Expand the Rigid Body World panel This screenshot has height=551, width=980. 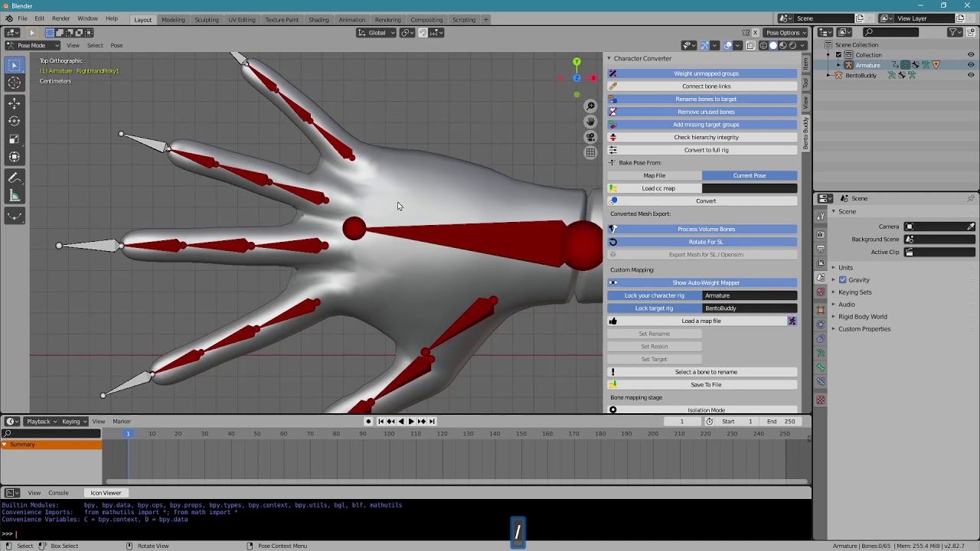pos(862,317)
